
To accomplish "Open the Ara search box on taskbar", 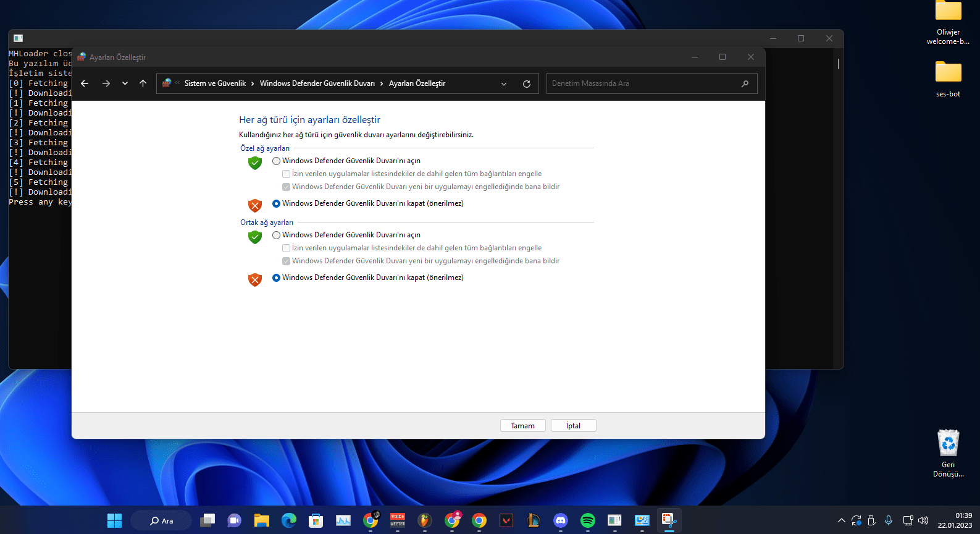I will point(161,520).
